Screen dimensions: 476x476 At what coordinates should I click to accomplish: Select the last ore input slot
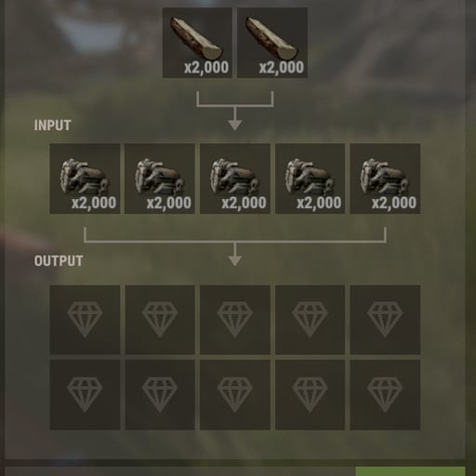[x=385, y=178]
